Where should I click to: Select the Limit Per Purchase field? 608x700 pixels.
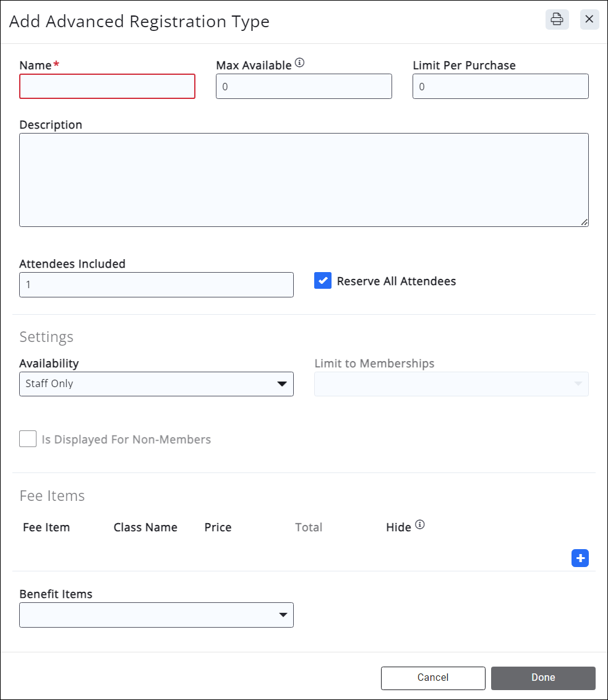500,87
